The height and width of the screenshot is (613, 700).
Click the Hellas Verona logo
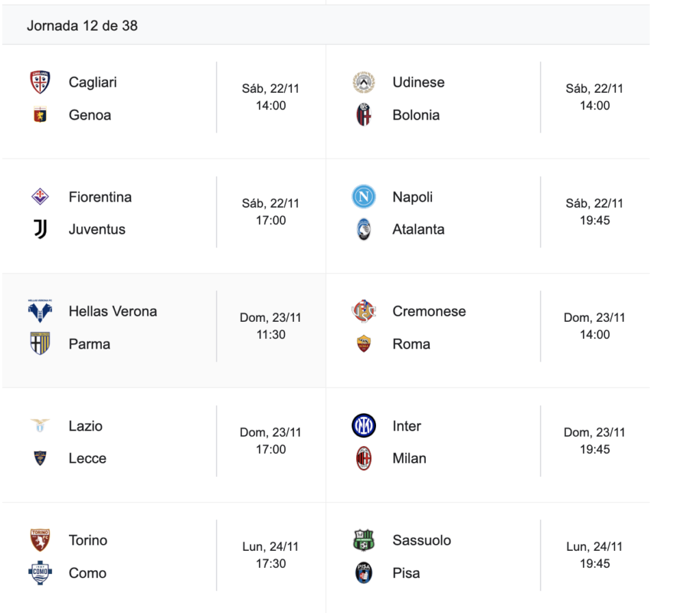40,311
